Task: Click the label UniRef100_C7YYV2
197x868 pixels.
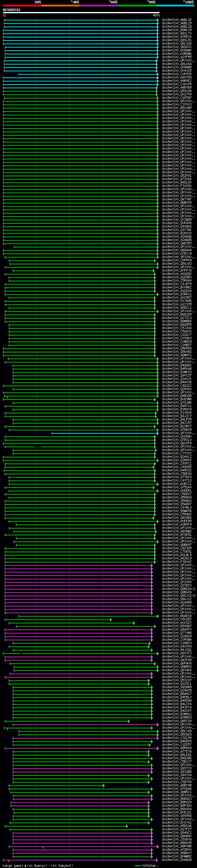Action: [x=177, y=454]
